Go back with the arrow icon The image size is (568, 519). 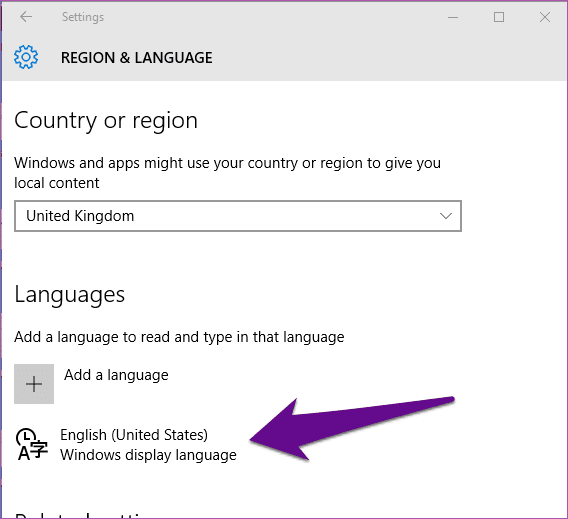point(26,17)
